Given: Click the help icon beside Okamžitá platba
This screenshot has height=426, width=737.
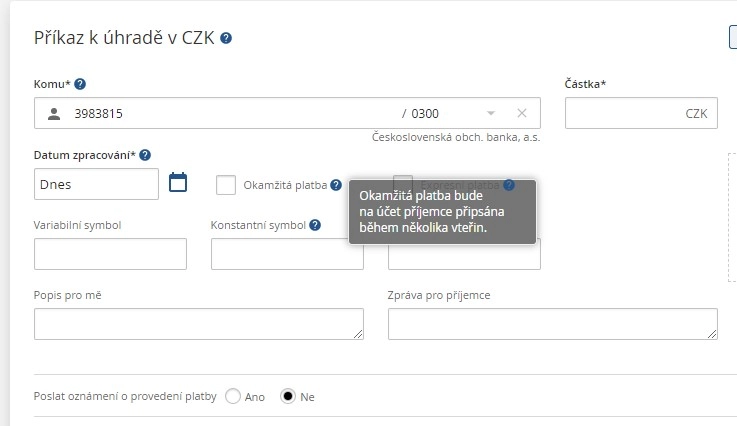Looking at the screenshot, I should coord(336,185).
